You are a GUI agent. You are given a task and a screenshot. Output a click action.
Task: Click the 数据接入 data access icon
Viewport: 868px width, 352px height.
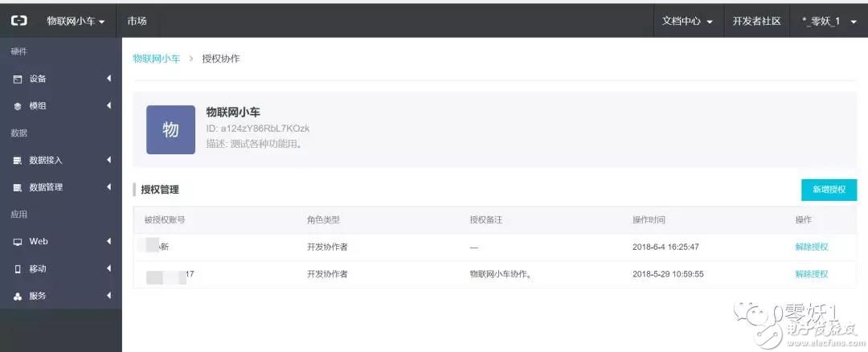[x=18, y=161]
